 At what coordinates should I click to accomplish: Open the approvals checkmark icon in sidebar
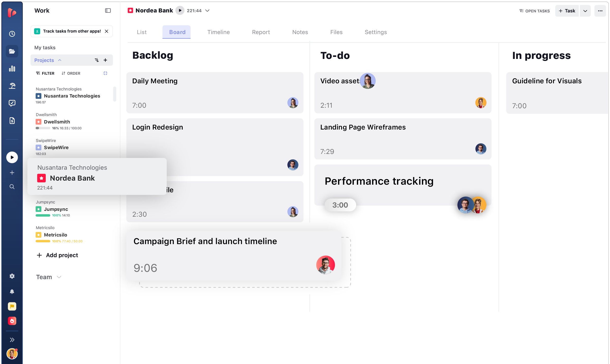[x=12, y=103]
